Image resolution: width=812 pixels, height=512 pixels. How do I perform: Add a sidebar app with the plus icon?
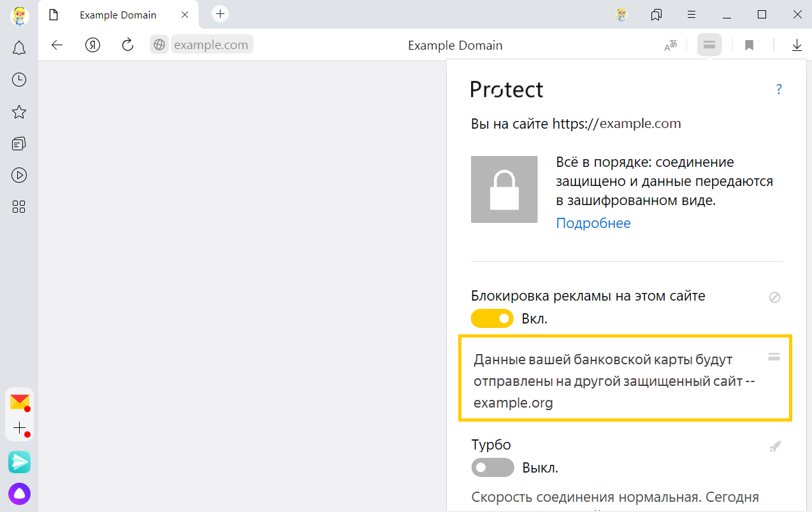coord(20,428)
